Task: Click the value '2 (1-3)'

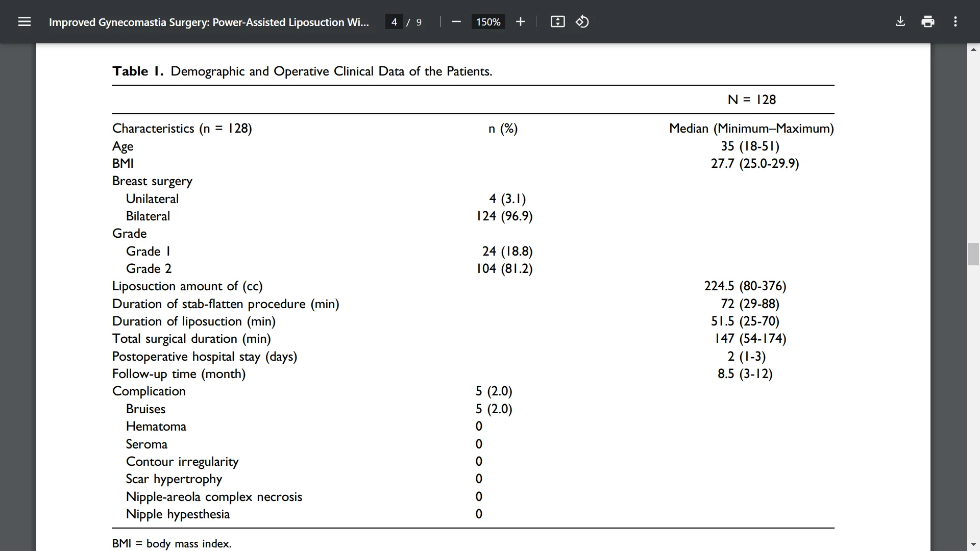Action: coord(747,356)
